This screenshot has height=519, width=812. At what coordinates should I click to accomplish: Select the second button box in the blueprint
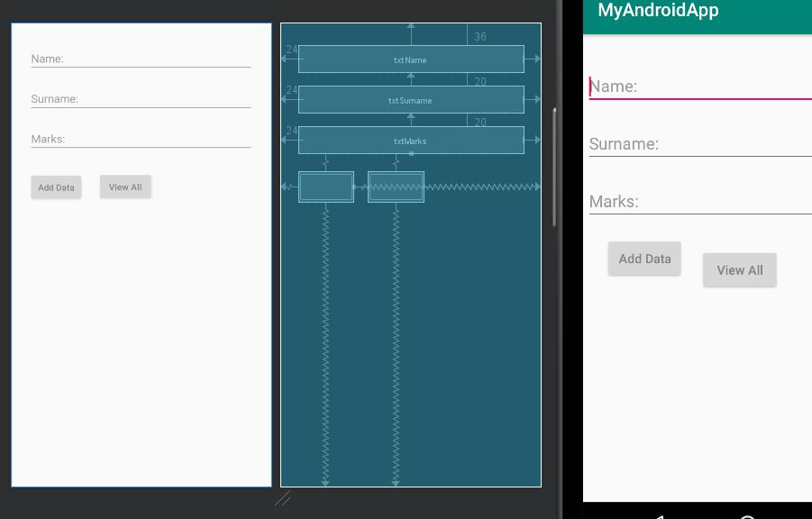tap(396, 187)
